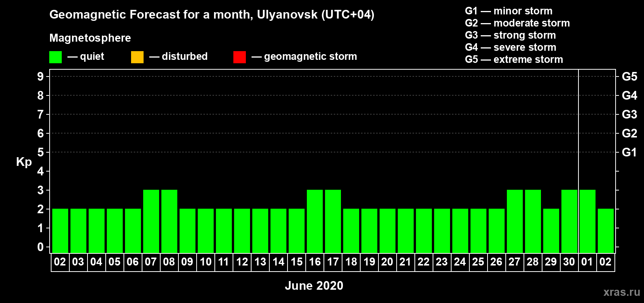The height and width of the screenshot is (303, 644).
Task: Select the June 07 bar
Action: point(151,221)
